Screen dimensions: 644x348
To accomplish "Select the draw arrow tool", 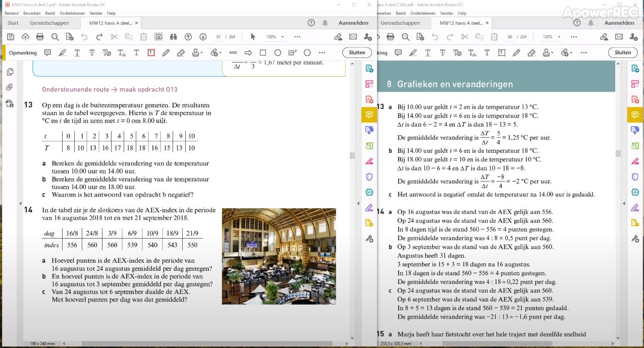I will pyautogui.click(x=248, y=52).
